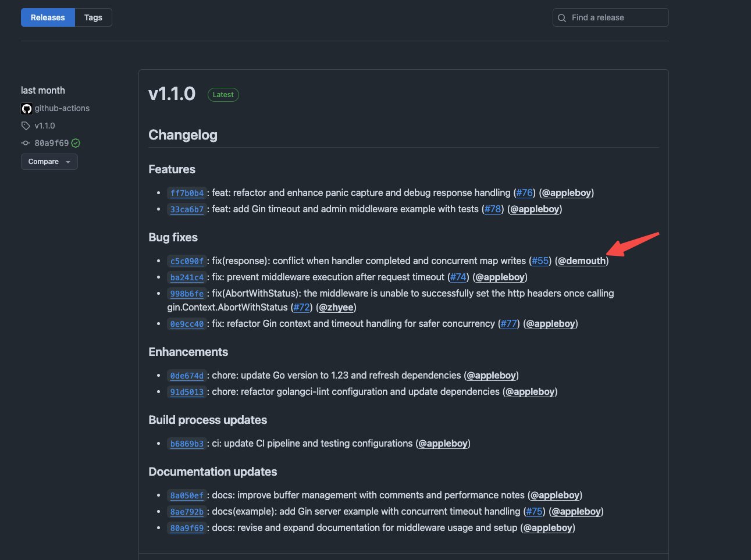751x560 pixels.
Task: Click the Features heading
Action: point(172,169)
